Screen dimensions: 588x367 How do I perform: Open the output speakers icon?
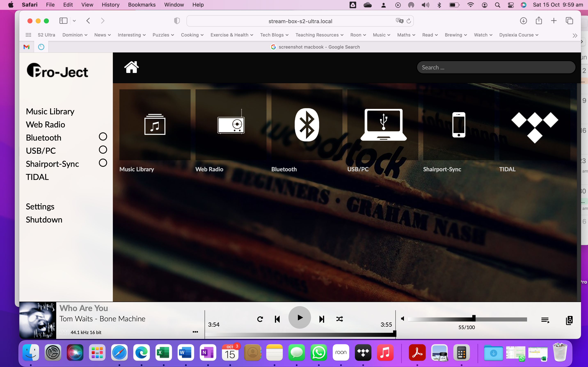(x=569, y=320)
